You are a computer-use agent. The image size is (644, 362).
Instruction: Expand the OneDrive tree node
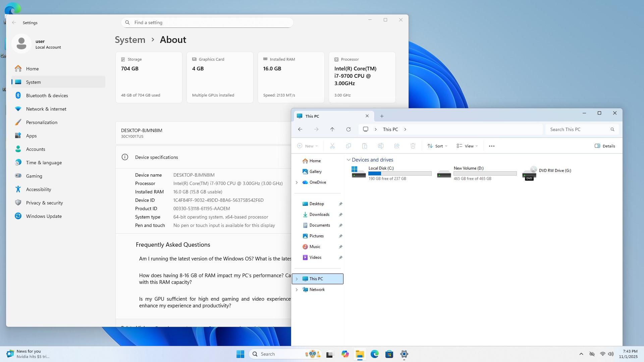pyautogui.click(x=297, y=182)
